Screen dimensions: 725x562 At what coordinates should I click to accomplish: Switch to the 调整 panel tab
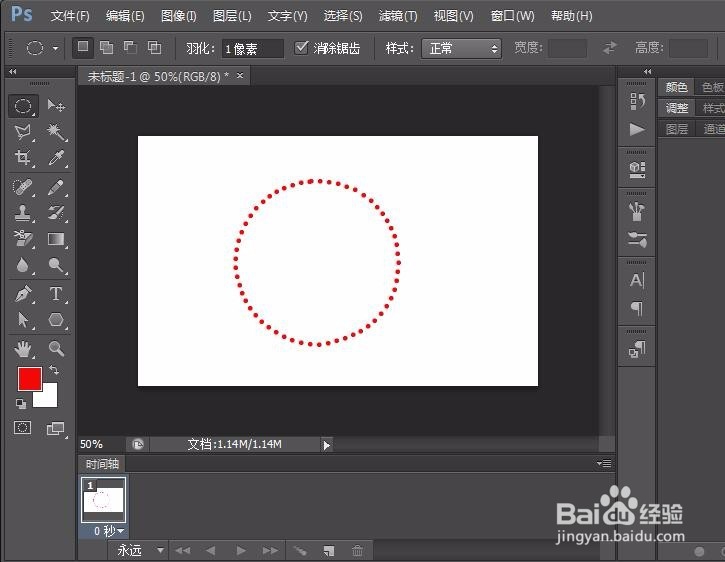[x=676, y=108]
